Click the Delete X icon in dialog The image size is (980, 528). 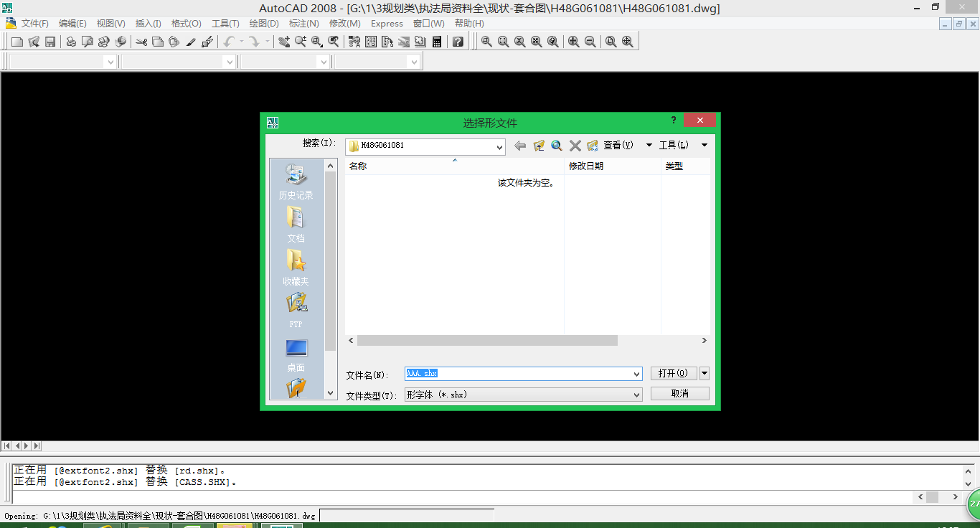click(x=575, y=146)
